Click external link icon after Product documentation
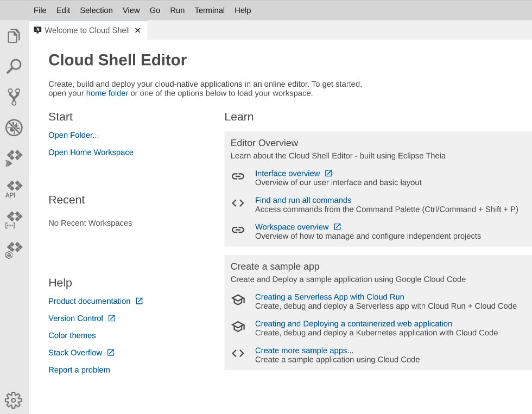This screenshot has height=414, width=532. pyautogui.click(x=139, y=301)
